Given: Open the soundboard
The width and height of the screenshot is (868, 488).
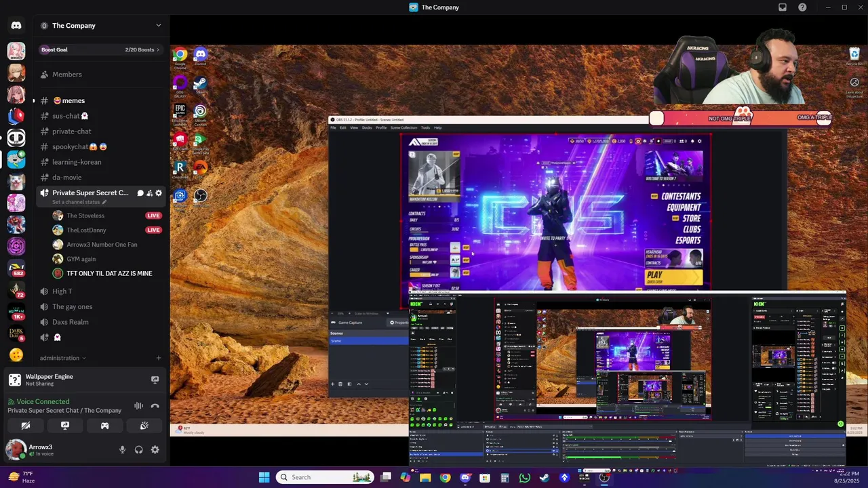Looking at the screenshot, I should [144, 426].
